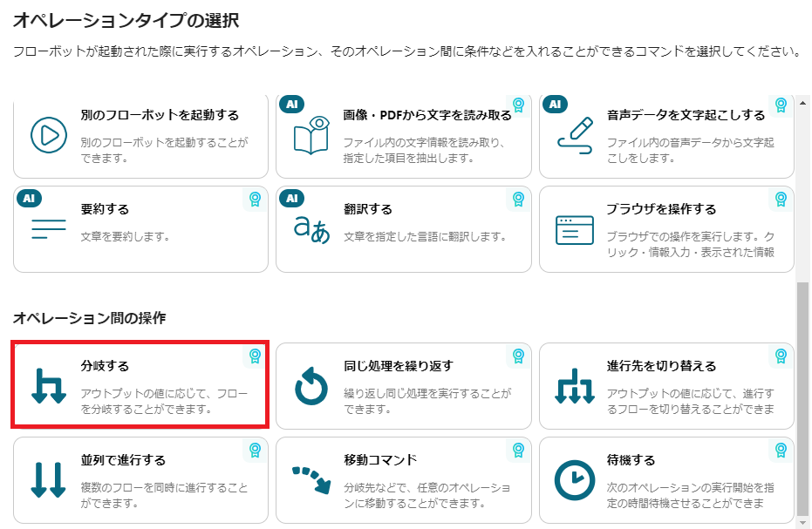Click the オペレーションタイプの選択 page title
The image size is (812, 529).
(x=126, y=21)
